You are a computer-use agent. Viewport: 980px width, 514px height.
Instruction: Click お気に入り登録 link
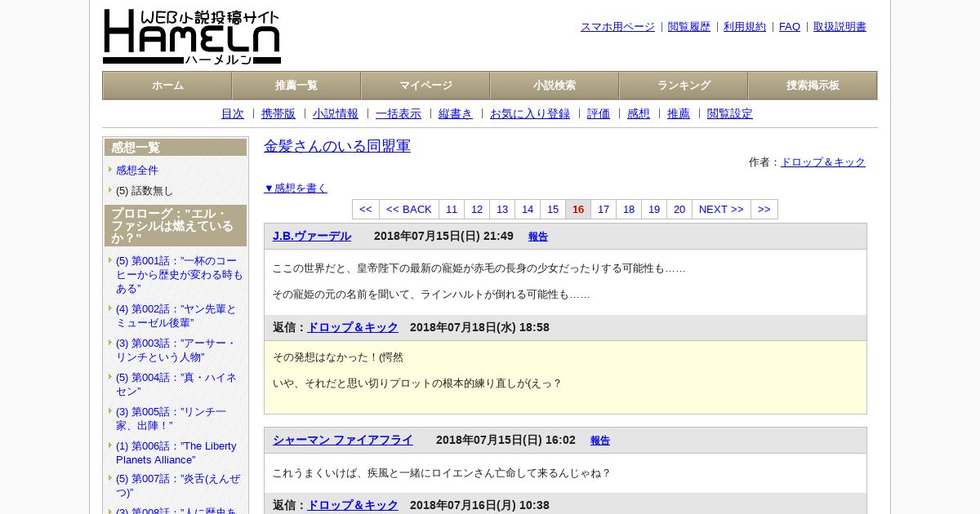click(530, 113)
